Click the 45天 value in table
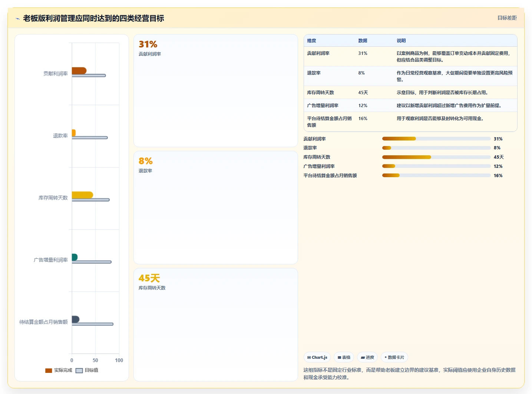 [363, 93]
